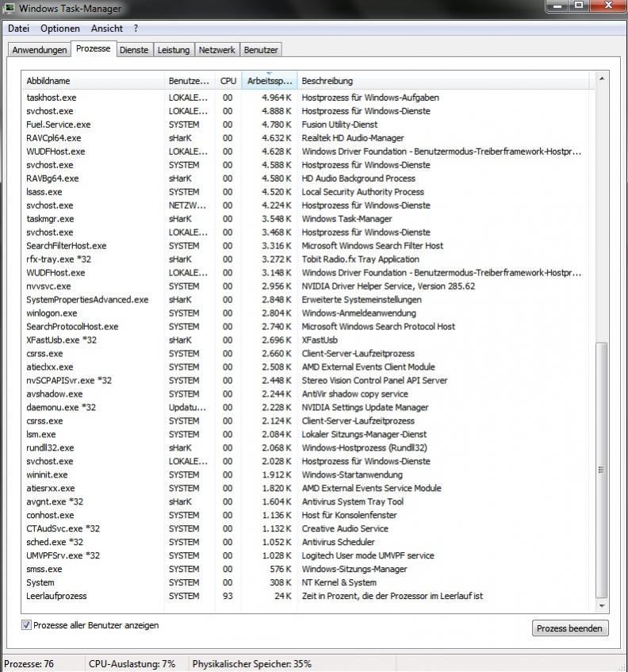Select the avgnt.exe *32 process
The image size is (628, 672).
click(x=307, y=501)
